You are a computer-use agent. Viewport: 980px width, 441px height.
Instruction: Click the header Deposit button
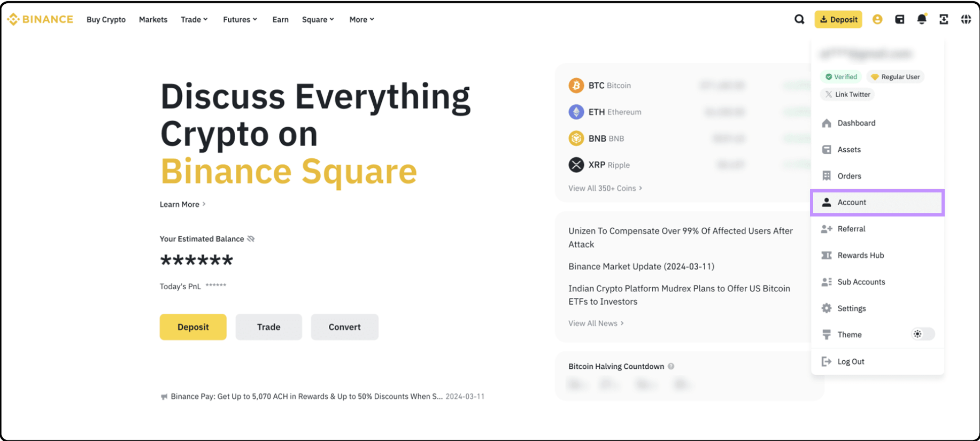point(838,19)
